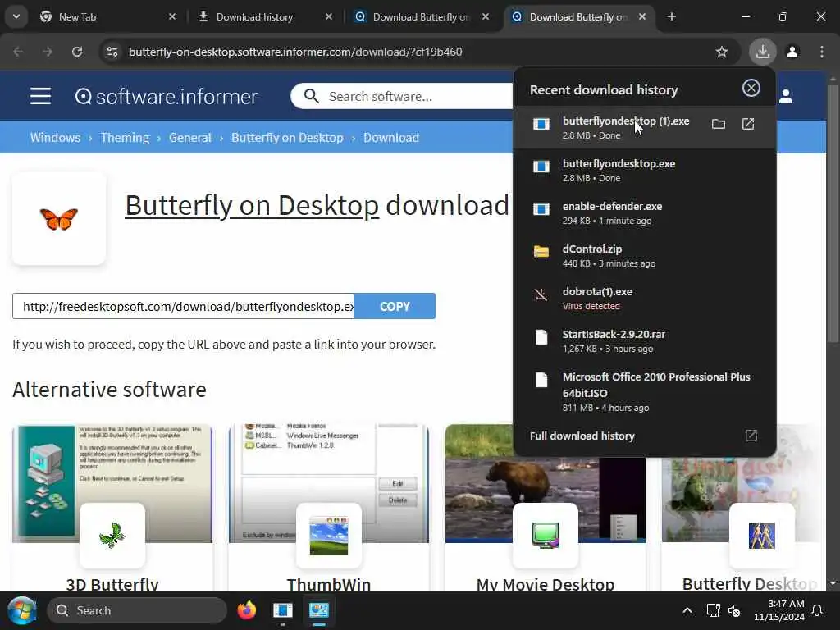Switch to the Download history tab
The width and height of the screenshot is (840, 630).
[x=265, y=17]
